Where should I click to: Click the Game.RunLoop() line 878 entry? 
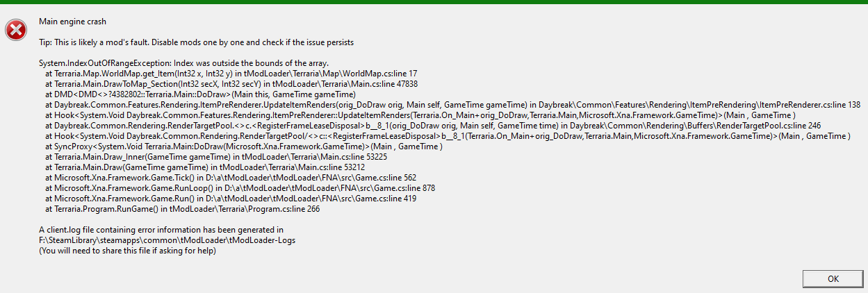click(x=240, y=188)
